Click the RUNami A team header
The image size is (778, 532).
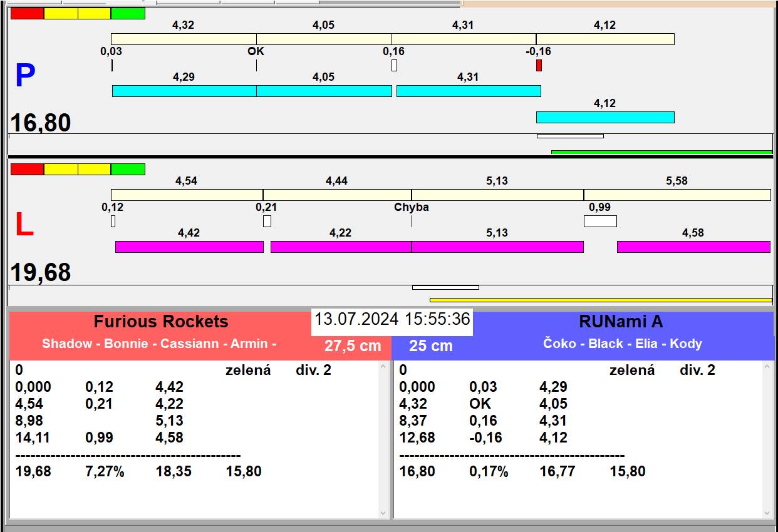(621, 322)
